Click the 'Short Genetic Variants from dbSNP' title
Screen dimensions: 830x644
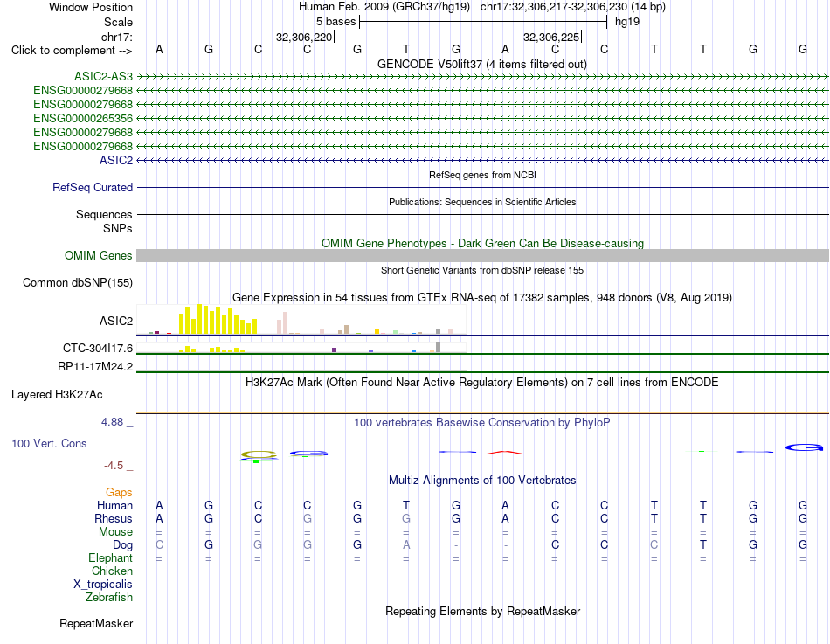click(482, 270)
